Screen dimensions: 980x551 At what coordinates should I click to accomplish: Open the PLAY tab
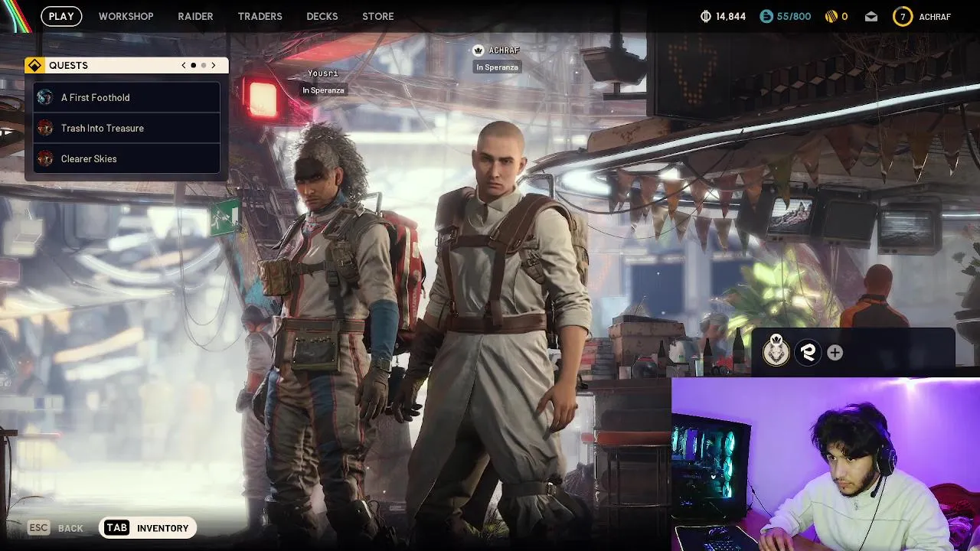pyautogui.click(x=61, y=16)
